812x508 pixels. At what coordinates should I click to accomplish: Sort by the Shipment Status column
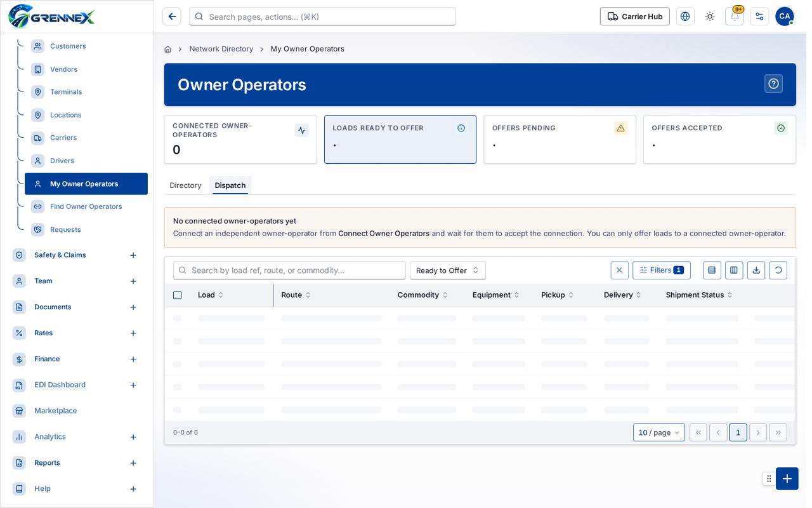pyautogui.click(x=699, y=295)
